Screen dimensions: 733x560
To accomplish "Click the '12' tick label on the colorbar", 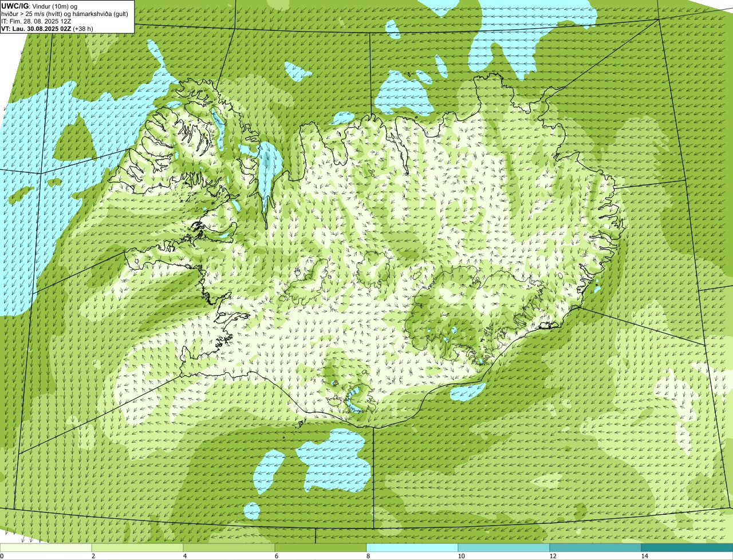I will pos(553,556).
